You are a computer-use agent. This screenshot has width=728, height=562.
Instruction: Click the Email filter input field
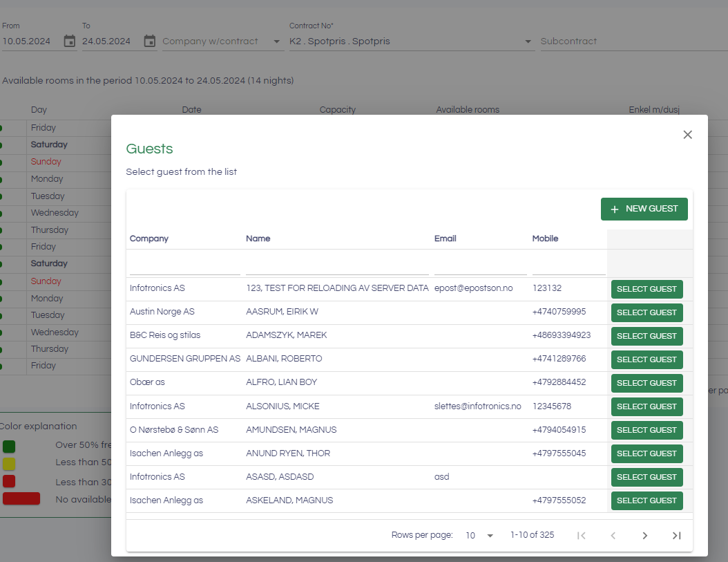coord(480,266)
